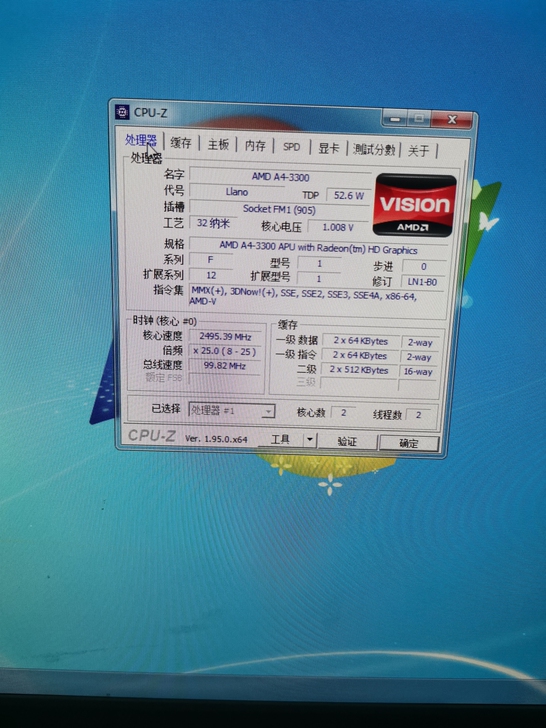
Task: Open the 测試分數 benchmark tab
Action: 374,150
